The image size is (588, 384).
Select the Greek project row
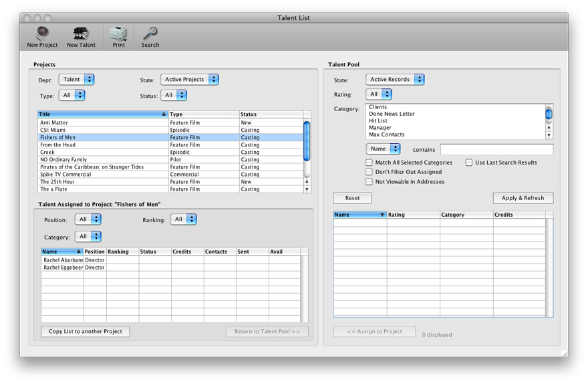[x=170, y=152]
